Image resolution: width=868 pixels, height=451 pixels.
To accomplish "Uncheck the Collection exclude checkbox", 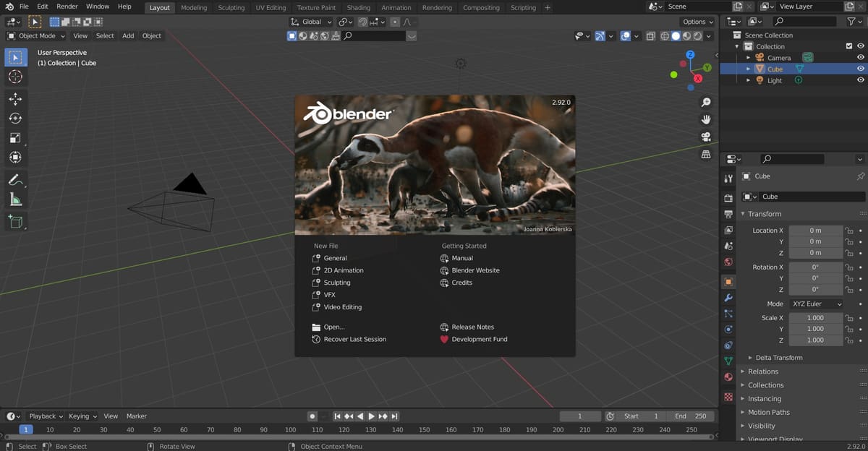I will coord(849,46).
